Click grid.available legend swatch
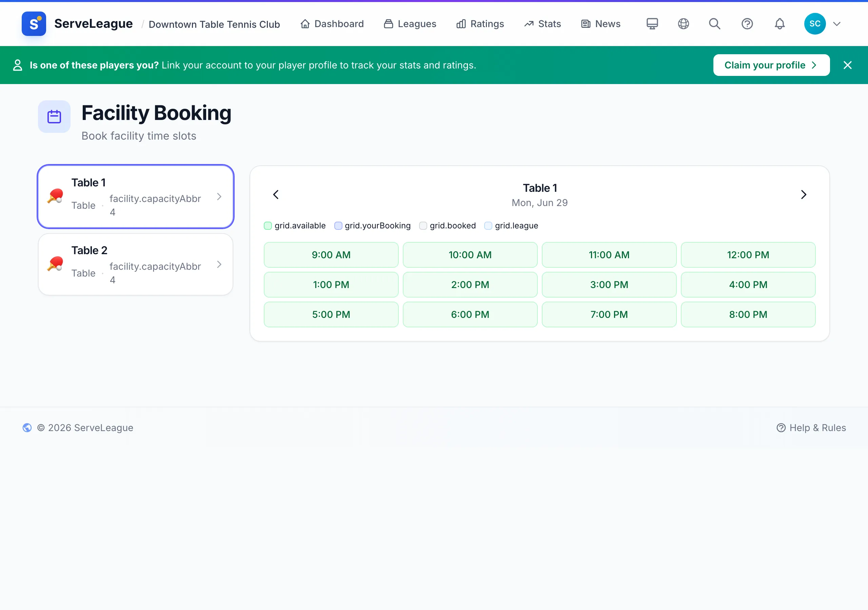This screenshot has width=868, height=610. tap(268, 226)
